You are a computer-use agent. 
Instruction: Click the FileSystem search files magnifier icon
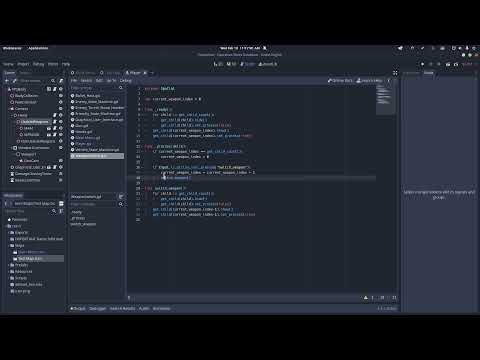[53, 211]
